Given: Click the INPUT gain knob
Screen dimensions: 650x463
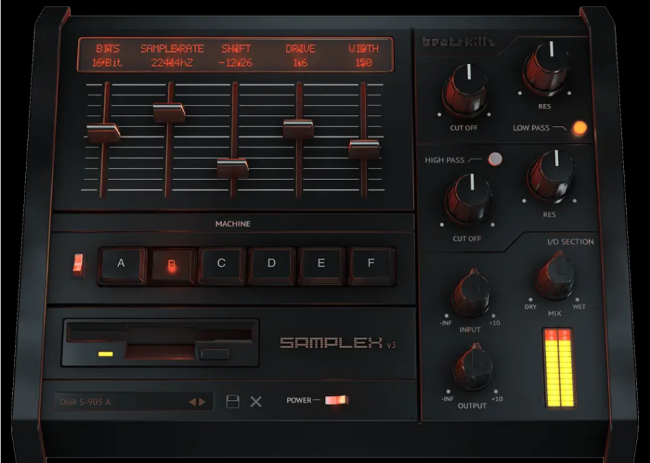Looking at the screenshot, I should (471, 293).
